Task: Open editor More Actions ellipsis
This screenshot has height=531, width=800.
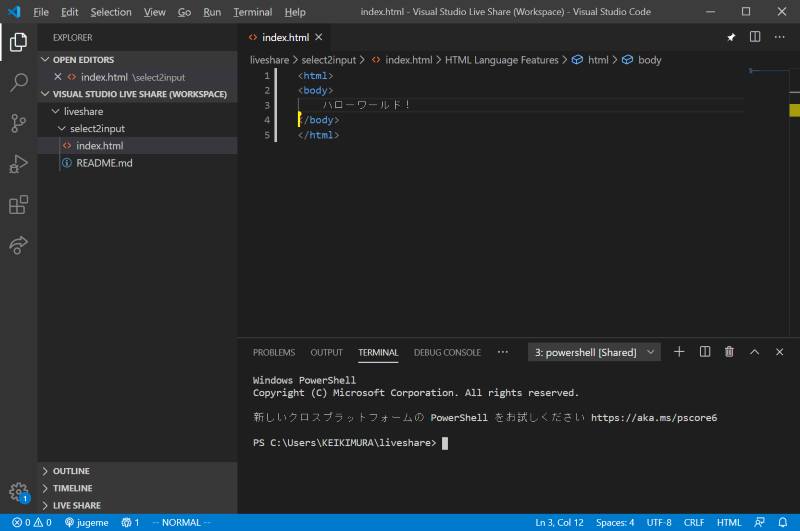Action: click(x=780, y=37)
